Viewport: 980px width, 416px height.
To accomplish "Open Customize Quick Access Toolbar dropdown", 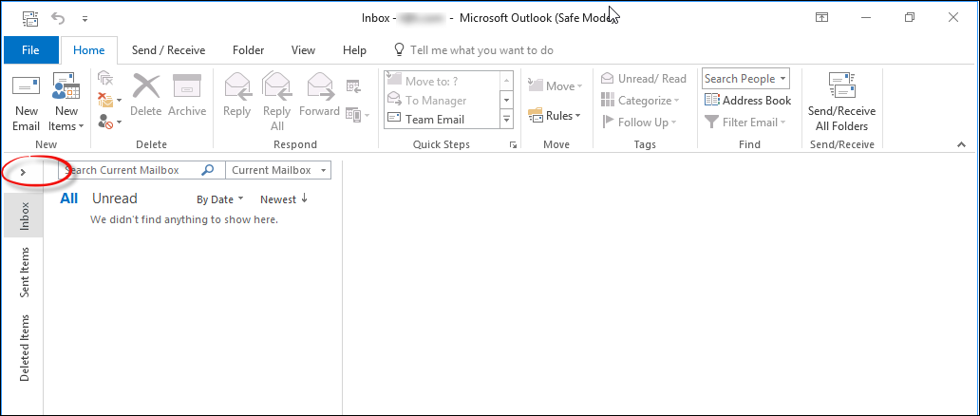I will pyautogui.click(x=85, y=18).
